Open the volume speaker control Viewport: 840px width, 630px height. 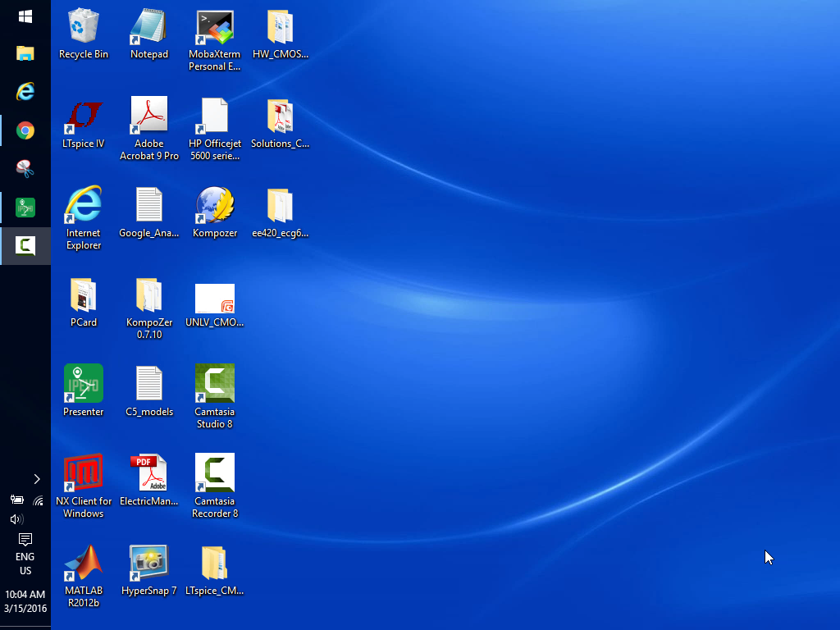[x=16, y=519]
